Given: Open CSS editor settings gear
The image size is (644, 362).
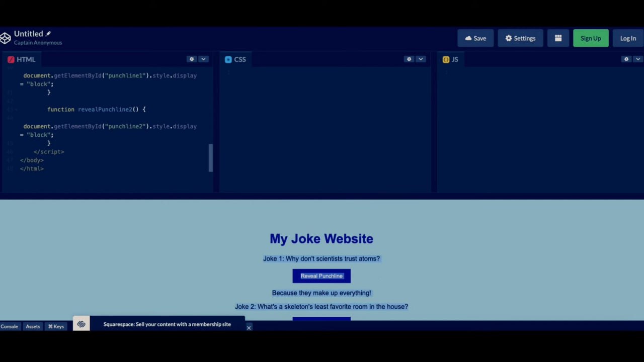Looking at the screenshot, I should tap(409, 59).
